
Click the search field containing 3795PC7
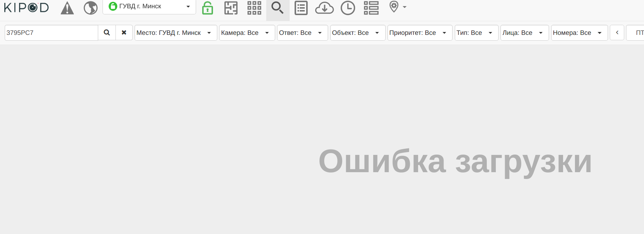click(x=51, y=33)
